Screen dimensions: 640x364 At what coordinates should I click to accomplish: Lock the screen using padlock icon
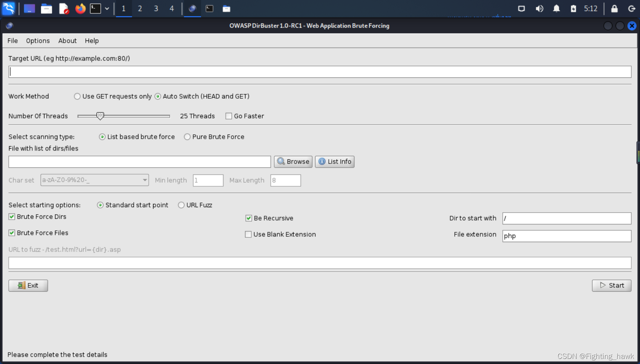614,9
